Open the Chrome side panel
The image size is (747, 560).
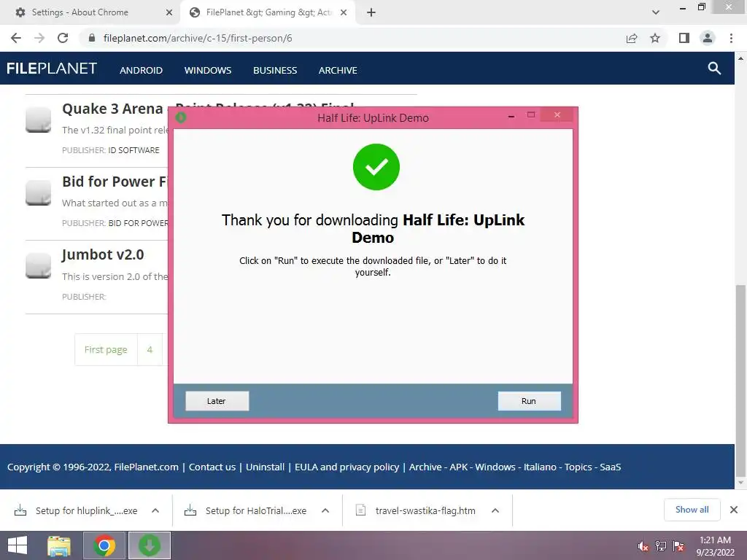tap(684, 38)
